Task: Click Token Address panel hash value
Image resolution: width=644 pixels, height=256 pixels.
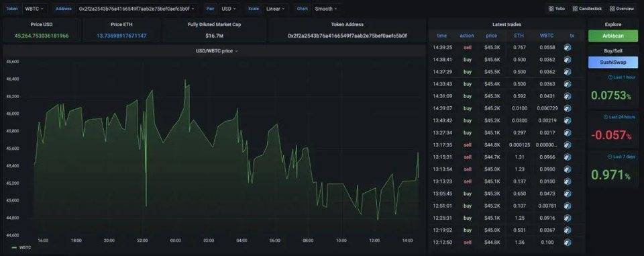Action: [347, 36]
